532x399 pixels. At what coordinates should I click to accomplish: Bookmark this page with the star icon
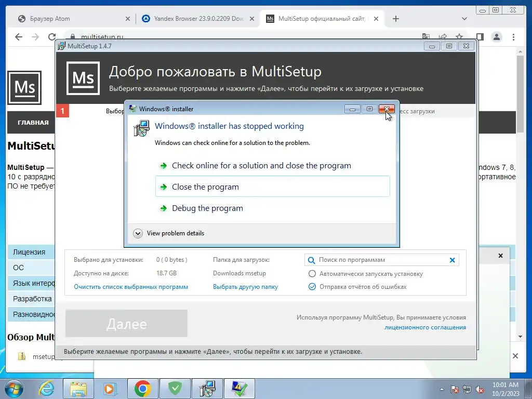[x=459, y=36]
